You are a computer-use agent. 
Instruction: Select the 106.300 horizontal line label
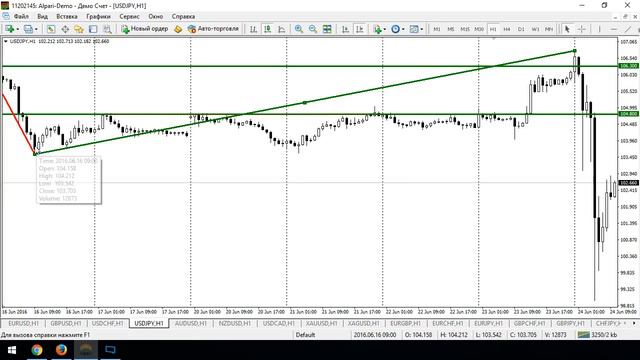629,66
